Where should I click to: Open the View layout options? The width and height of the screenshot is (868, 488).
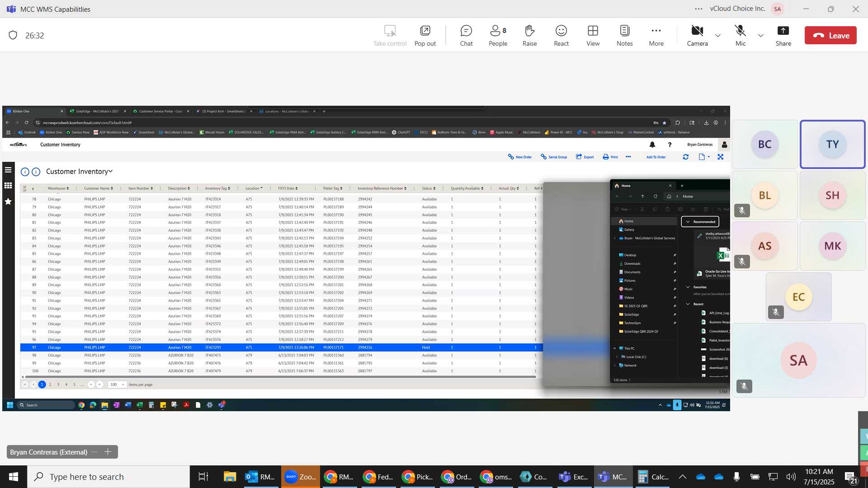click(x=593, y=36)
